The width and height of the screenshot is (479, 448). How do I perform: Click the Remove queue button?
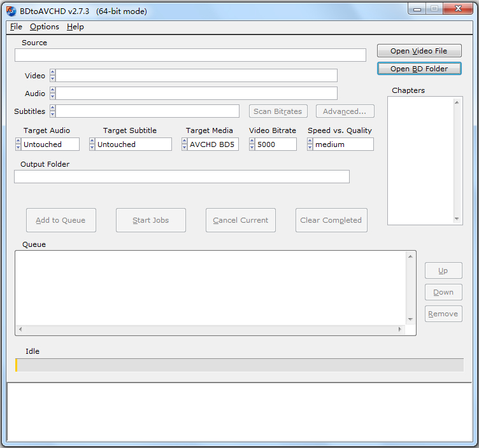(443, 314)
